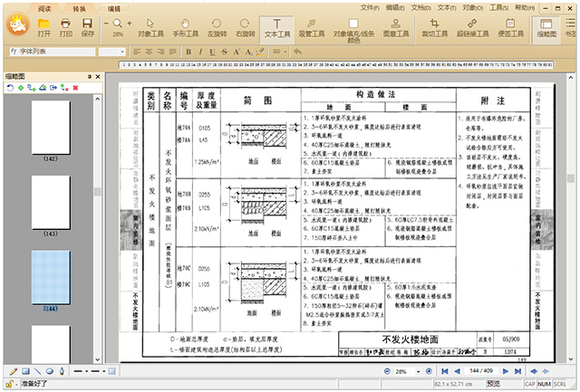The image size is (580, 392).
Task: Open the 文件(F) menu
Action: pyautogui.click(x=370, y=7)
